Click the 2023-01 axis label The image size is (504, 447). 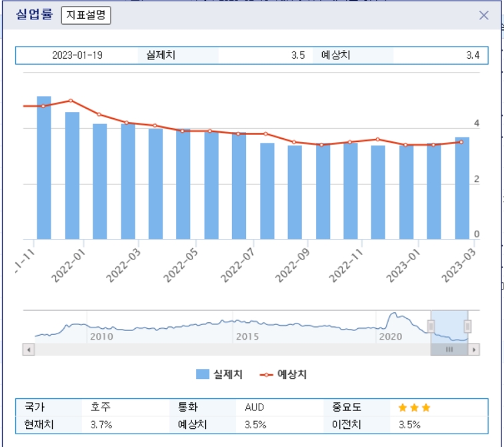coord(403,266)
